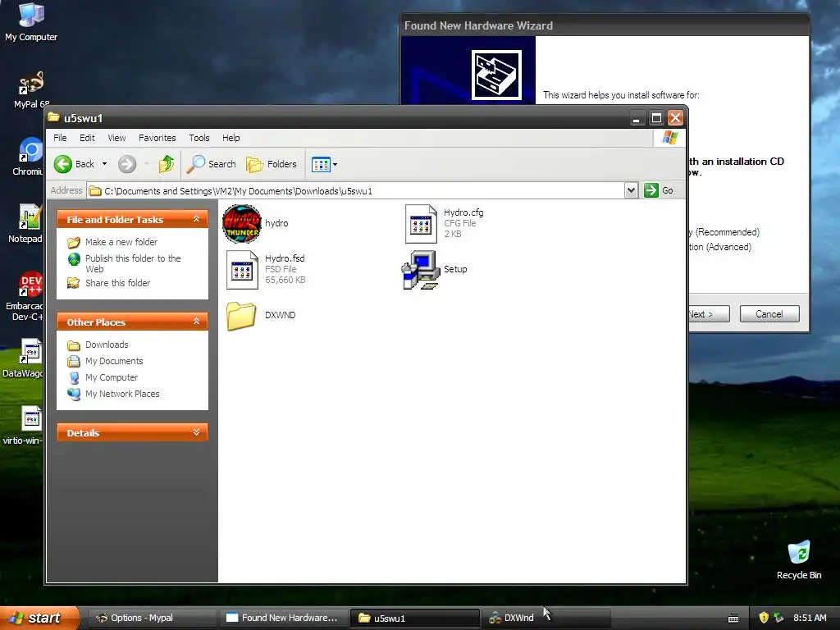Click Make a new folder link
The height and width of the screenshot is (630, 840).
(121, 242)
